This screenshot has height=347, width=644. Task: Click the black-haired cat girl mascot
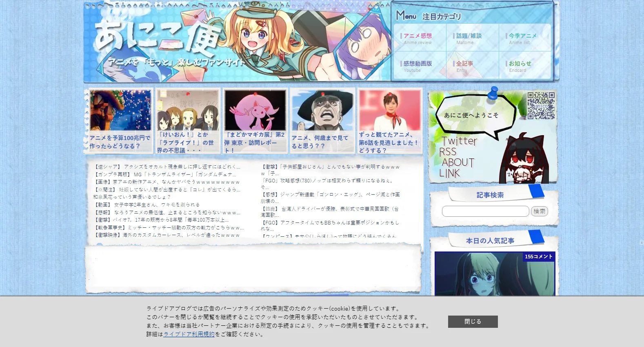tap(524, 158)
